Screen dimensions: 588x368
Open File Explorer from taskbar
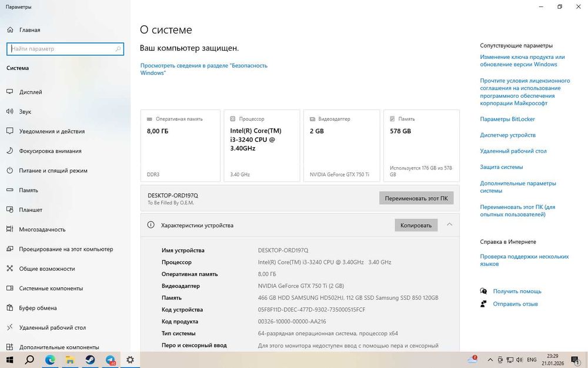click(x=70, y=360)
